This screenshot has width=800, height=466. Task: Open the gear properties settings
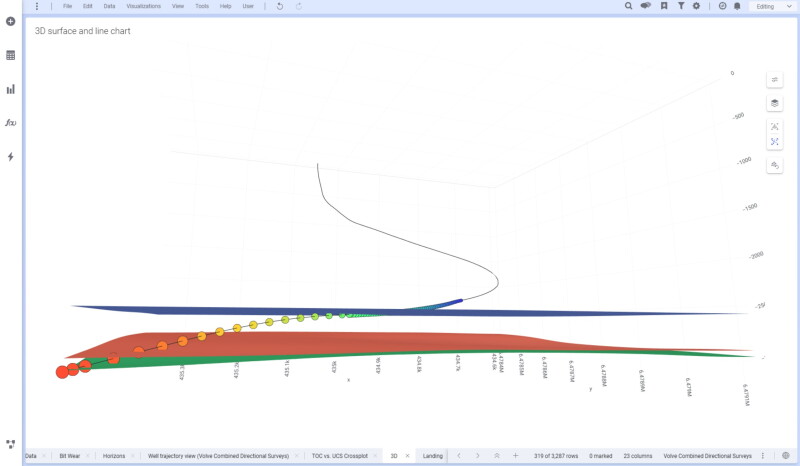tap(696, 6)
